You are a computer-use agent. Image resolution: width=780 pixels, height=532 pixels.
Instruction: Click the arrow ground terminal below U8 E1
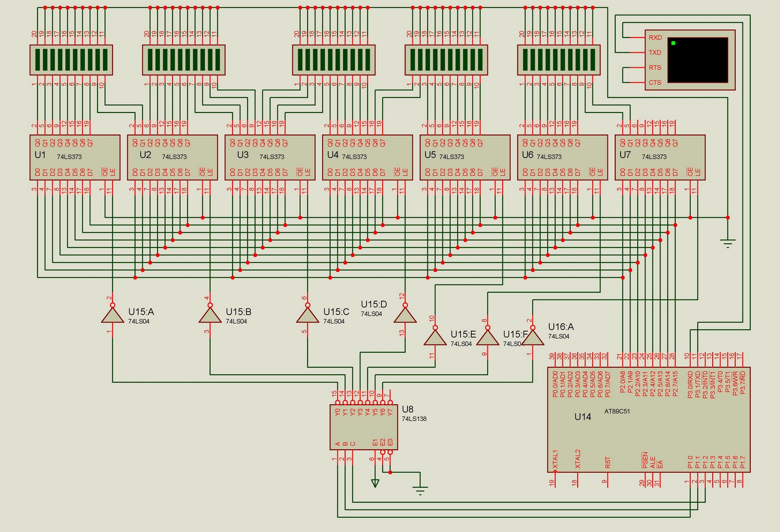(x=375, y=483)
